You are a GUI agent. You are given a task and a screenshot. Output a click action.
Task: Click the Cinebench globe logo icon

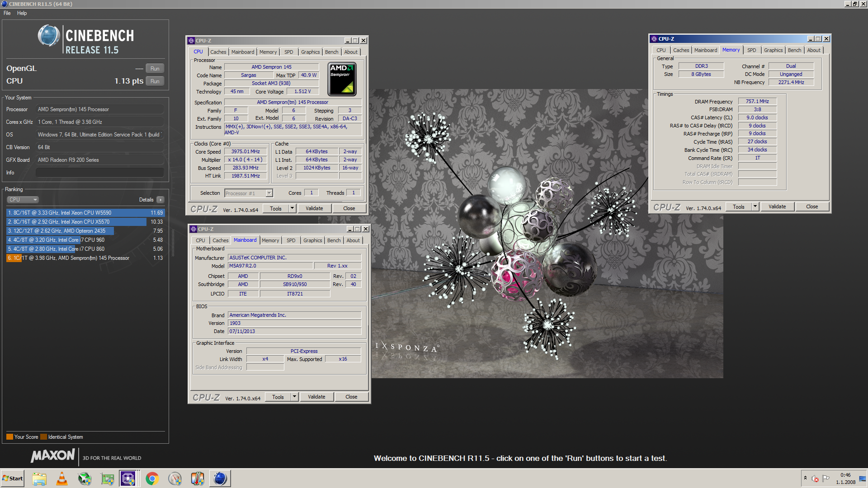click(x=48, y=36)
